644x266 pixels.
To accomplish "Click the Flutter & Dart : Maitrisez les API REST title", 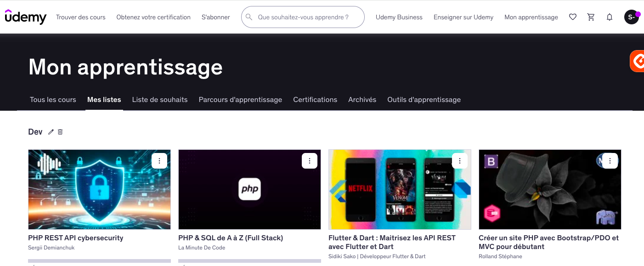I will (392, 242).
